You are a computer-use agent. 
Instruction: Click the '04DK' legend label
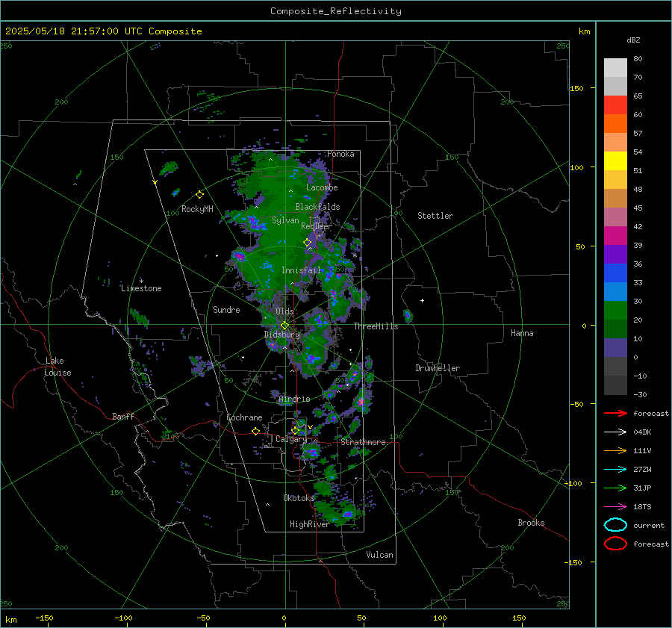pos(642,432)
